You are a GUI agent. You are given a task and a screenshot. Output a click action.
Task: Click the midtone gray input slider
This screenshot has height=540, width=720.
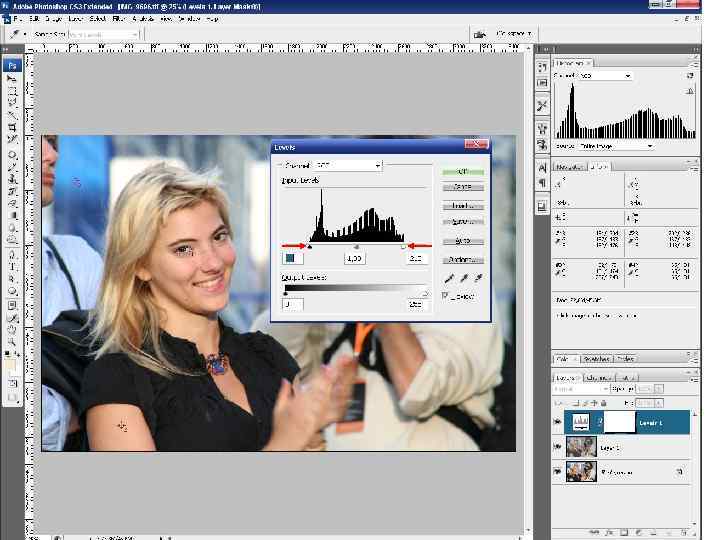point(356,247)
